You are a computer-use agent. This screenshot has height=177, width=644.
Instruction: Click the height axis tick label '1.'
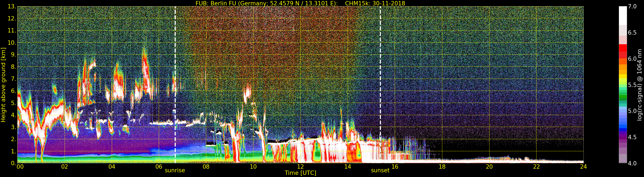tap(13, 151)
